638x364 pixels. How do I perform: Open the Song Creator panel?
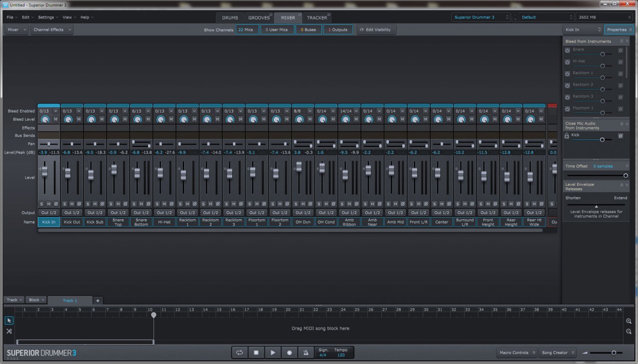point(558,353)
